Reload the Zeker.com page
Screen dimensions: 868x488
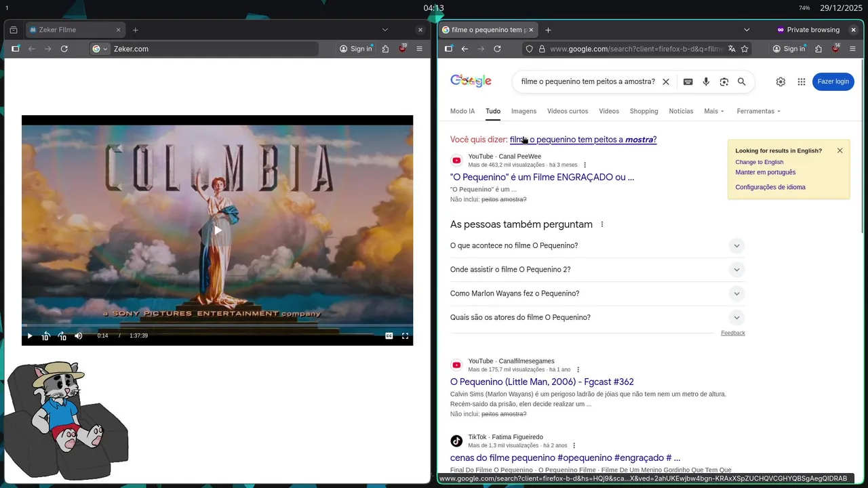(x=64, y=49)
